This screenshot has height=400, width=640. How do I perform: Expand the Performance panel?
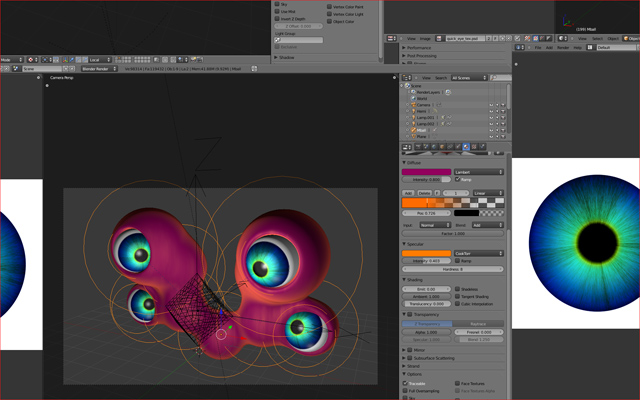coord(421,48)
